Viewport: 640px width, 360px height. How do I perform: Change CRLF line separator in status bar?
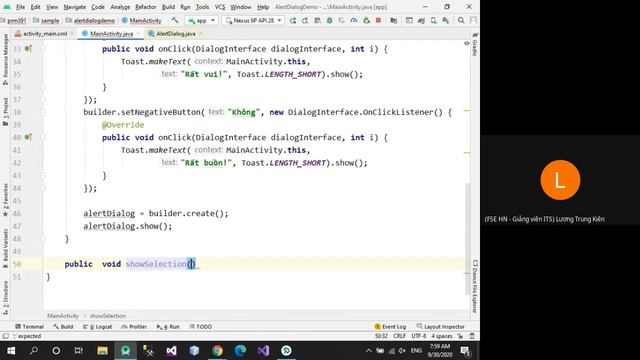point(399,336)
